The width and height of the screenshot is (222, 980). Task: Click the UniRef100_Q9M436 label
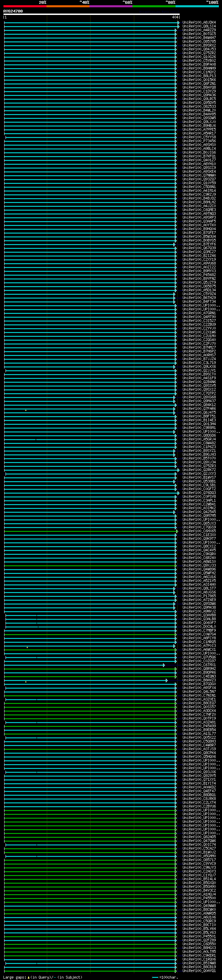click(199, 95)
